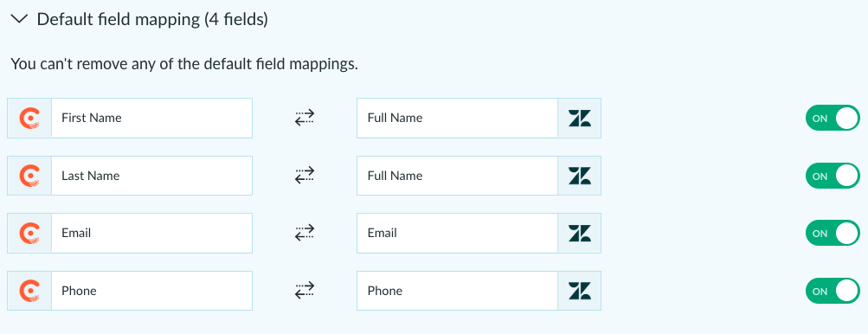
Task: Click sync arrows icon in First Name row
Action: tap(305, 118)
